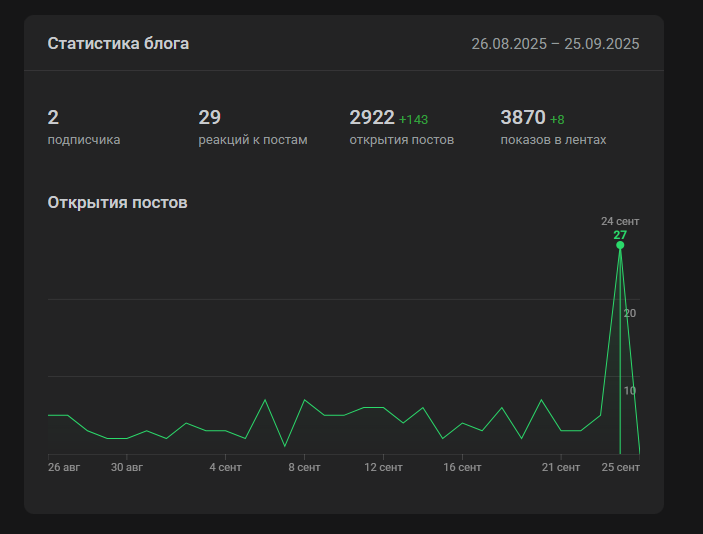Click the "4 сент" axis label
703x534 pixels.
point(225,467)
